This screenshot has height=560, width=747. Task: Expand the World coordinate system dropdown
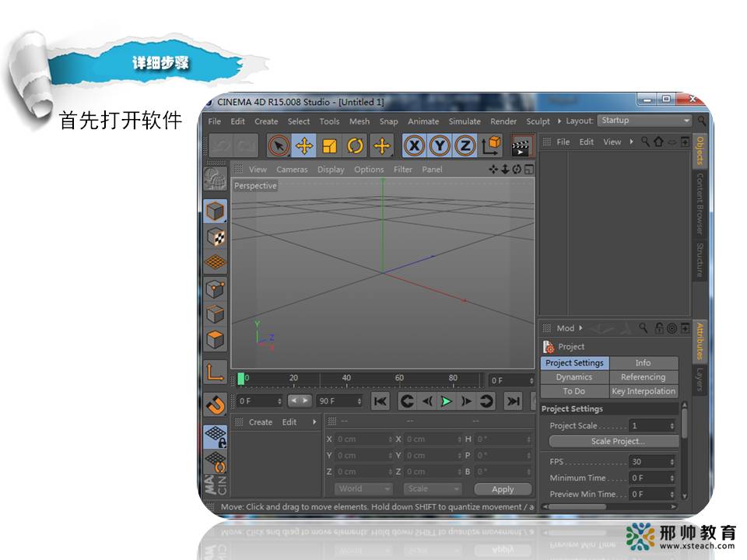[363, 489]
